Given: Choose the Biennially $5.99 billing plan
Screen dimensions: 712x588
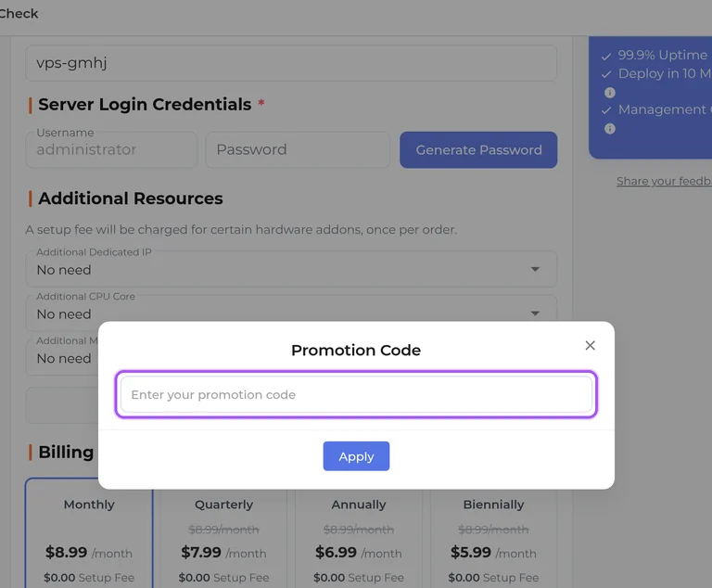Looking at the screenshot, I should pyautogui.click(x=493, y=539).
